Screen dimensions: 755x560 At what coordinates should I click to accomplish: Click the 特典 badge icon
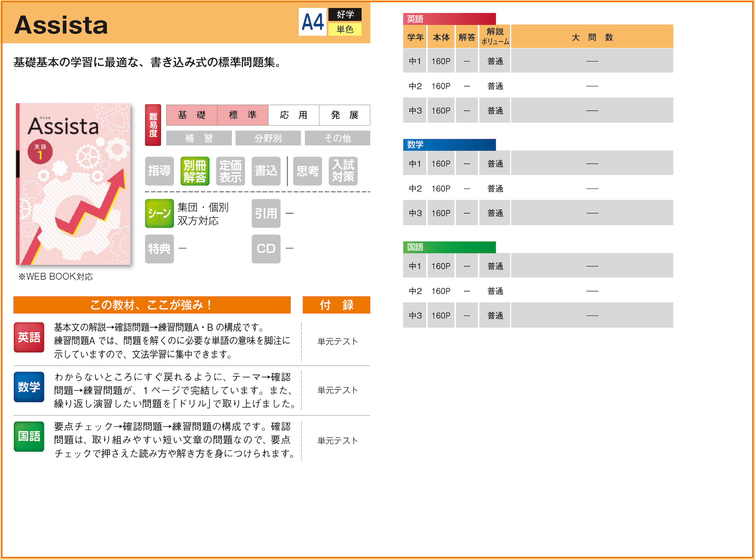pyautogui.click(x=159, y=249)
